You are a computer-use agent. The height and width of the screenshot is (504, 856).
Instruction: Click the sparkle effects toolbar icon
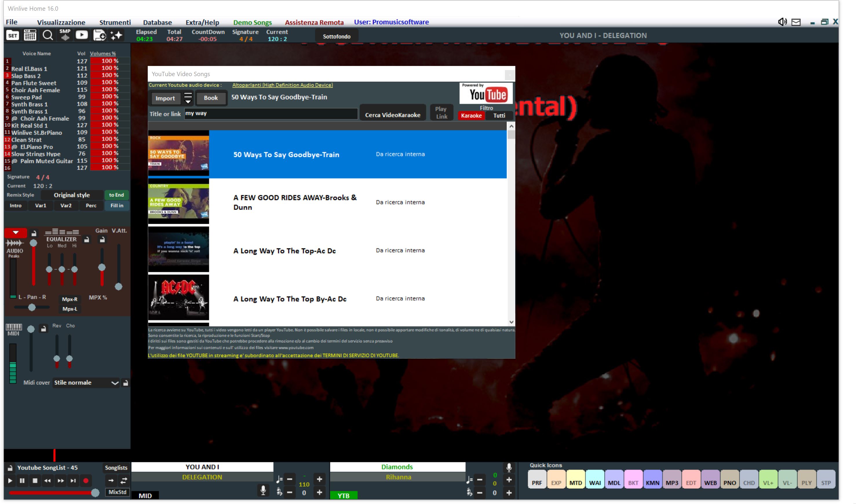(116, 35)
